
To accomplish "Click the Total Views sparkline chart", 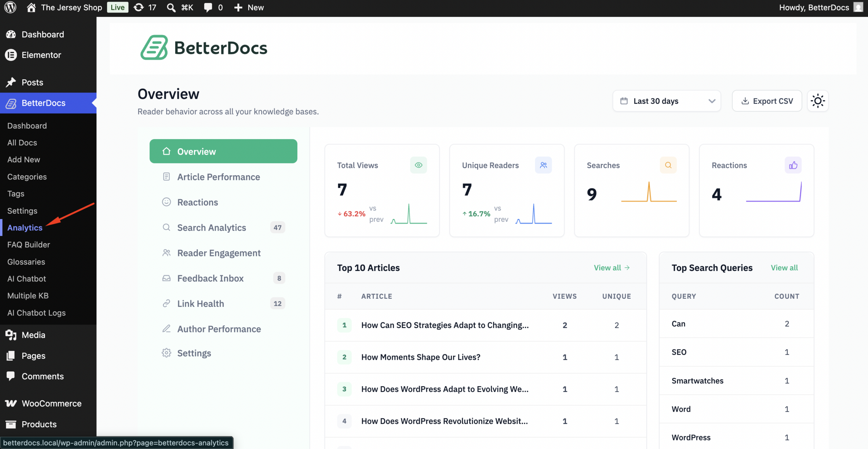I will click(x=409, y=214).
